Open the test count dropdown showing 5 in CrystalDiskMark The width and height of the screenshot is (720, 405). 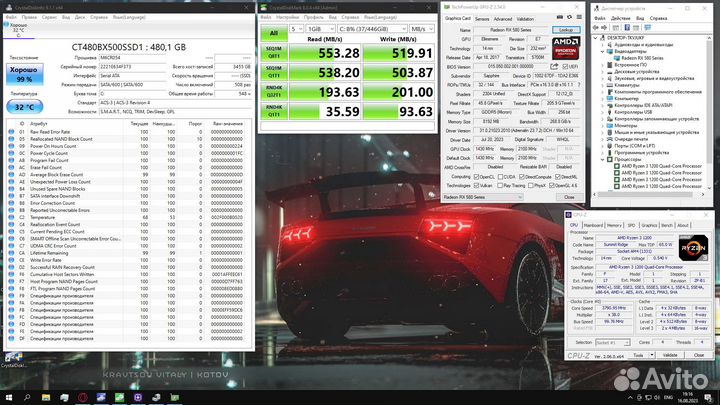[x=296, y=29]
